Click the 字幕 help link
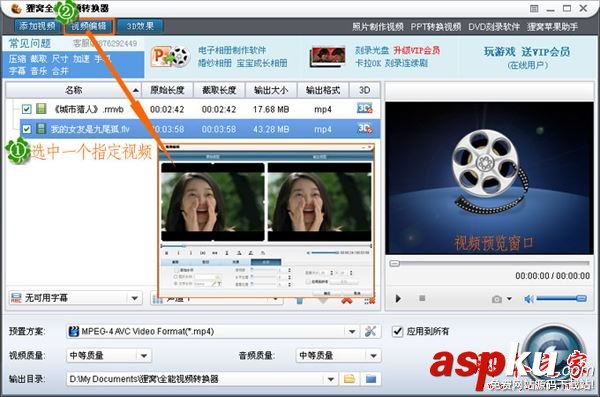Image resolution: width=600 pixels, height=397 pixels. click(x=17, y=71)
